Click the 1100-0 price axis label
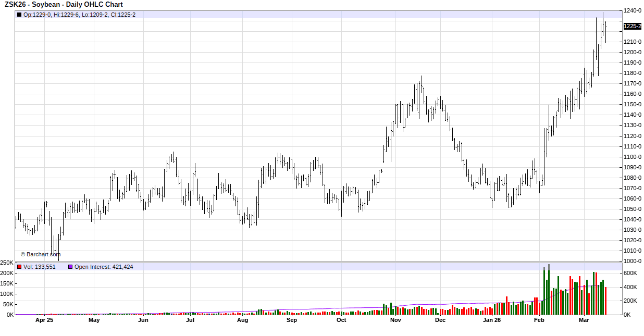The height and width of the screenshot is (336, 644). point(633,157)
